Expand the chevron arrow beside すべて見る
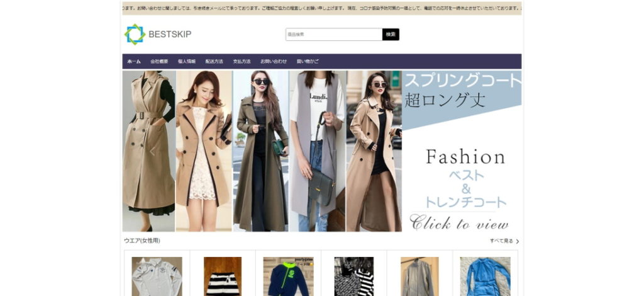The width and height of the screenshot is (644, 296). (x=518, y=241)
